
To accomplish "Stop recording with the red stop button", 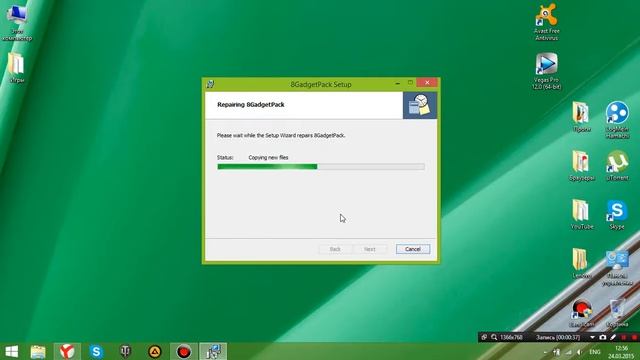I will [x=634, y=338].
